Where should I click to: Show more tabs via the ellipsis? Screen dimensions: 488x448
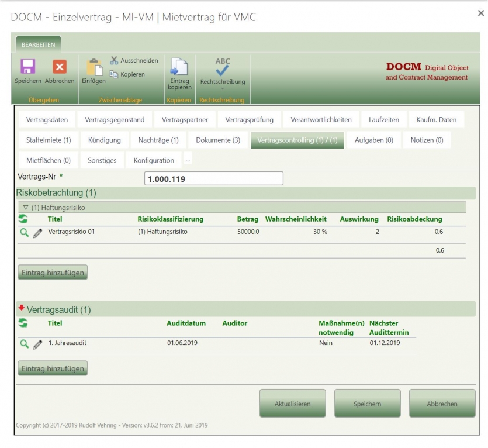click(x=188, y=160)
